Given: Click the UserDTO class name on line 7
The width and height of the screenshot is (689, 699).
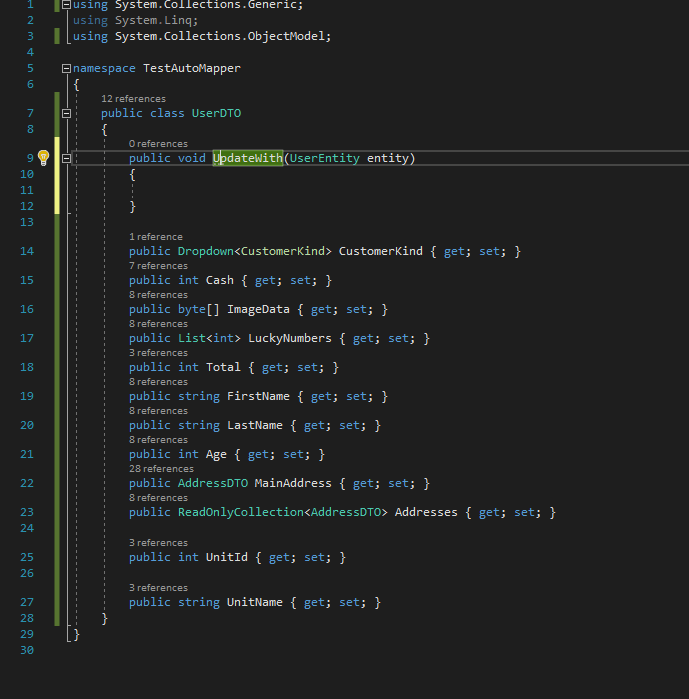Looking at the screenshot, I should pyautogui.click(x=216, y=113).
